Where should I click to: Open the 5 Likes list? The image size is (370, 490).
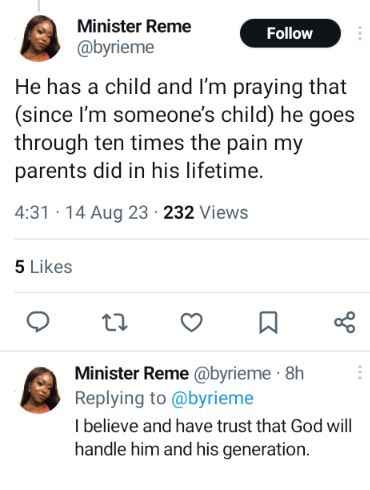coord(43,267)
